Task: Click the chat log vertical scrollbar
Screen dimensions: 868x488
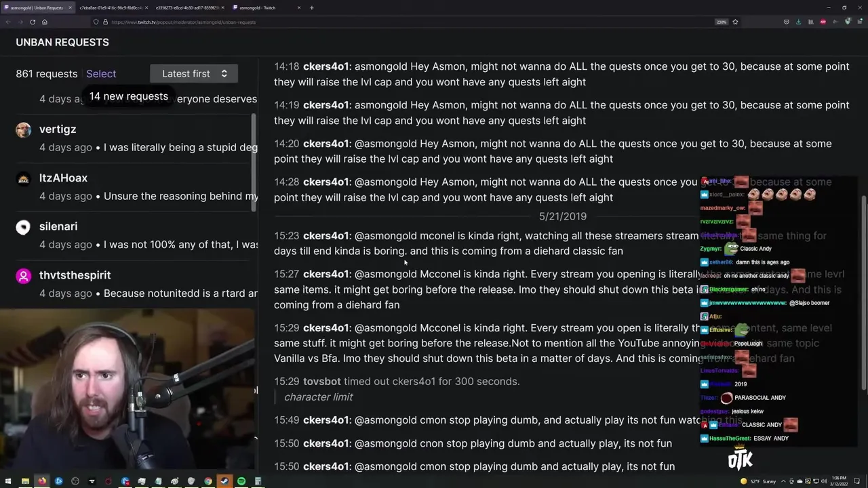Action: pyautogui.click(x=863, y=293)
